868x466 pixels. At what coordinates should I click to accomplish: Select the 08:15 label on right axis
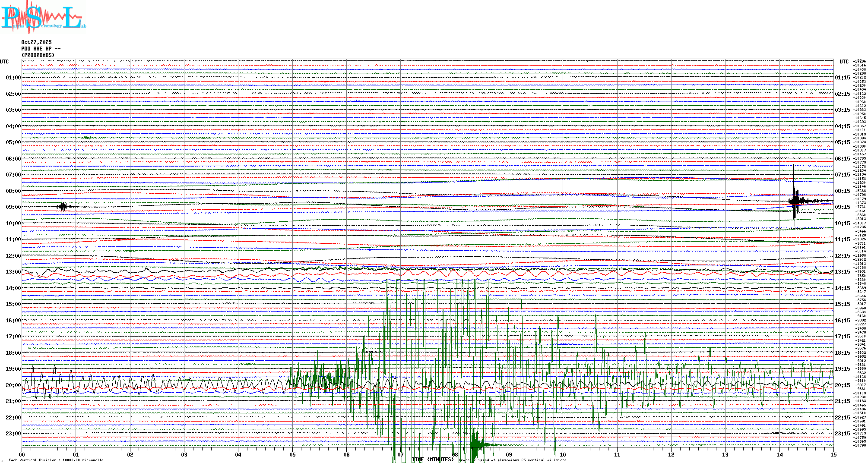tap(842, 191)
